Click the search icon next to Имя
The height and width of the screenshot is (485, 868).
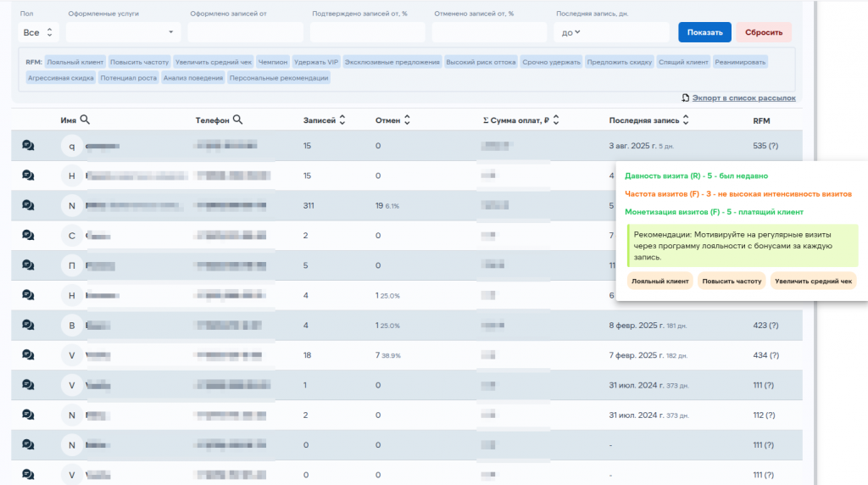(x=86, y=120)
